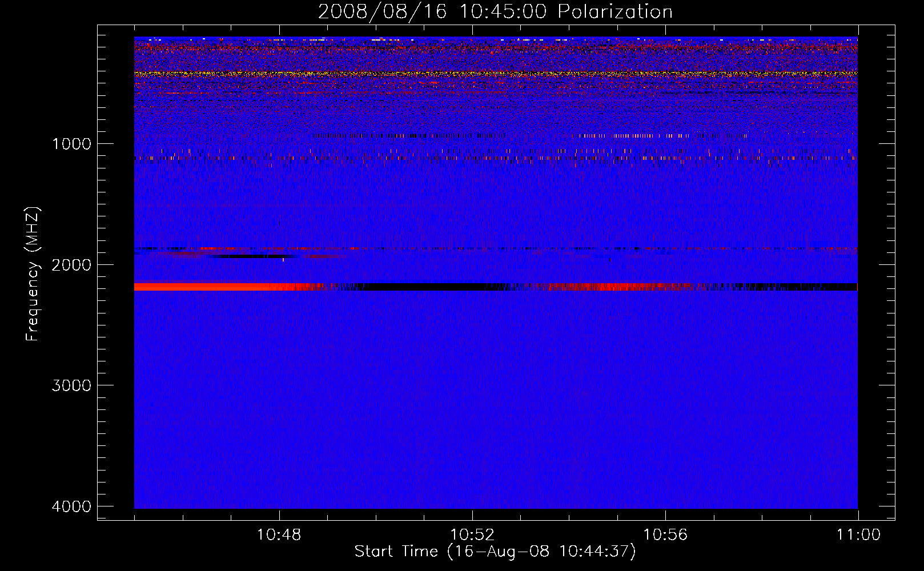Click the 1000 frequency tick label
The image size is (924, 571).
71,143
